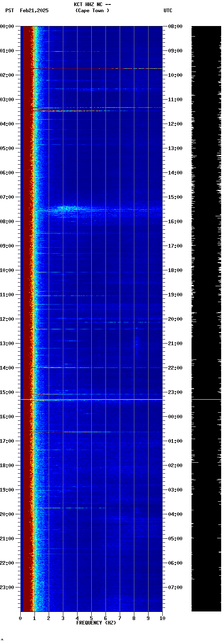Click the UTC 11:00 time label

pos(175,100)
